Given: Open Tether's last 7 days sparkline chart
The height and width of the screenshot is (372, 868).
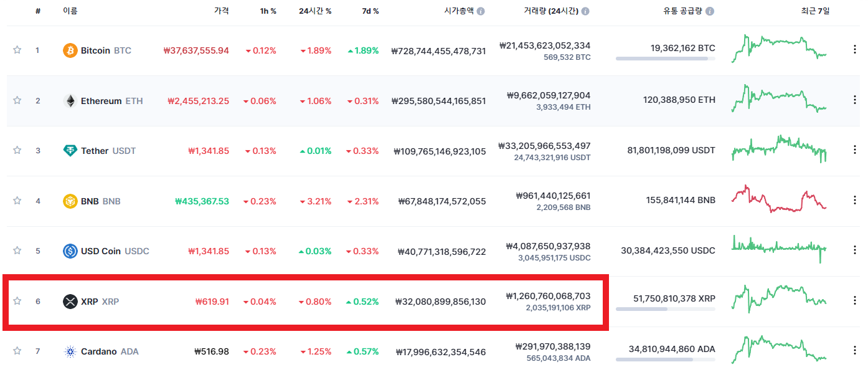Looking at the screenshot, I should click(779, 150).
